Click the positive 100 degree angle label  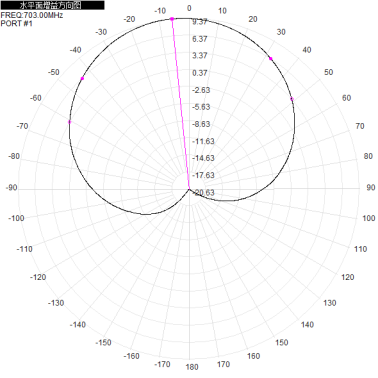[368, 218]
